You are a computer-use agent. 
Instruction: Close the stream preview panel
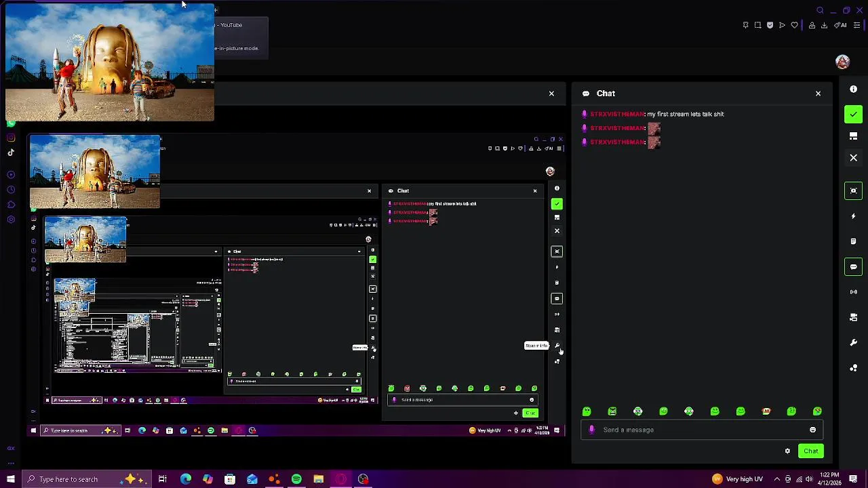[551, 94]
